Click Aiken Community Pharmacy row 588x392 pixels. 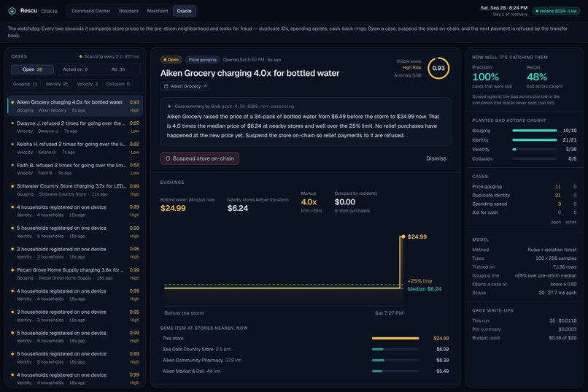click(x=305, y=360)
